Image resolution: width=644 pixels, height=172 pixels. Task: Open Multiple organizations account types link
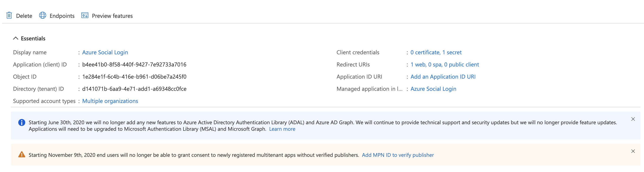coord(110,101)
